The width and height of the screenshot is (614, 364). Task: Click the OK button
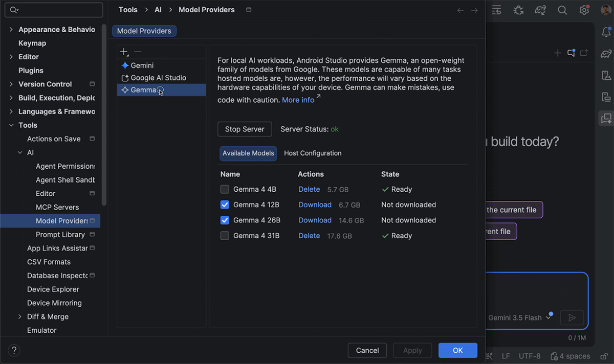(458, 350)
